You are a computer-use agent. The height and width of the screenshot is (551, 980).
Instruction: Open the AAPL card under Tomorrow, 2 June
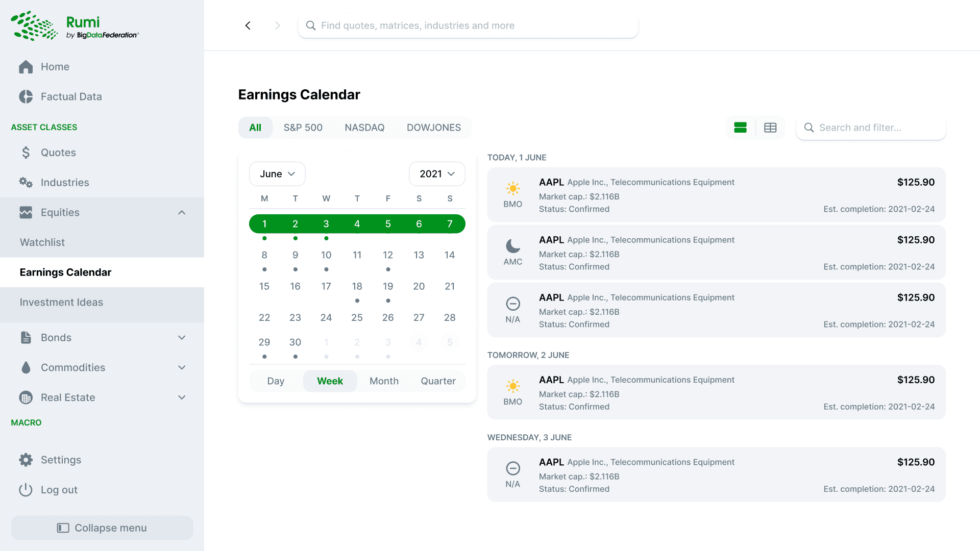[717, 392]
